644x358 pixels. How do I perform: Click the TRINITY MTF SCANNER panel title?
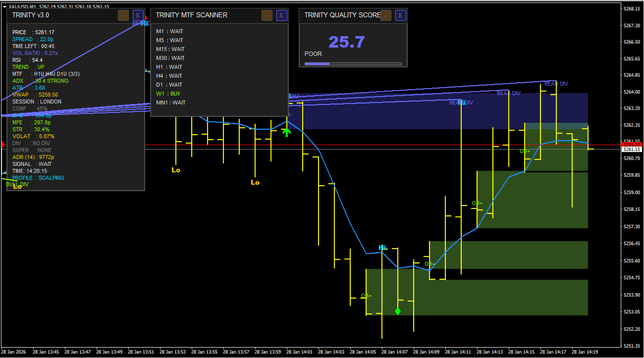[x=192, y=15]
